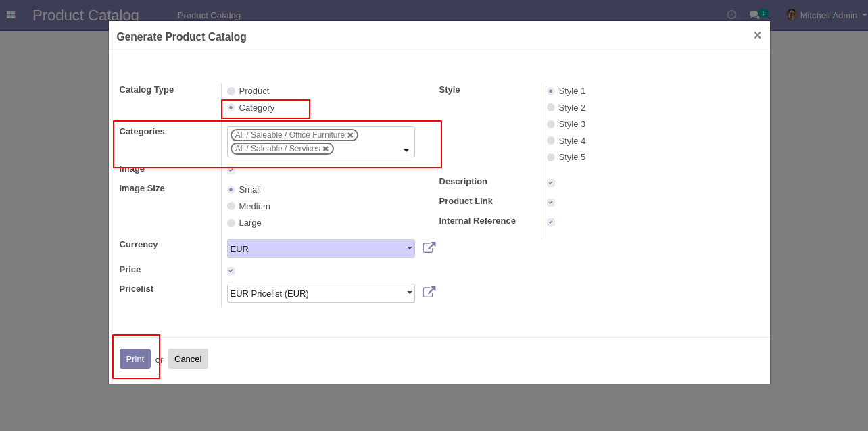This screenshot has height=431, width=868.
Task: Open the activities clock icon
Action: point(731,14)
